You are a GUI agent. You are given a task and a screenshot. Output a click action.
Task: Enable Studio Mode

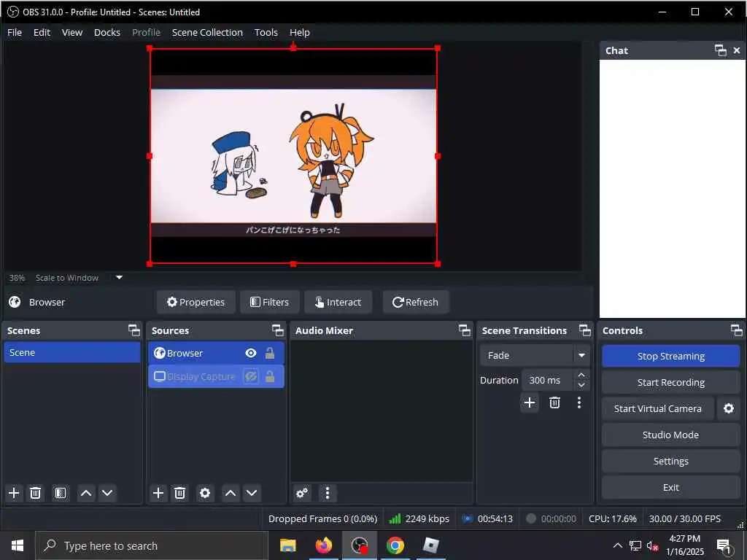coord(671,435)
